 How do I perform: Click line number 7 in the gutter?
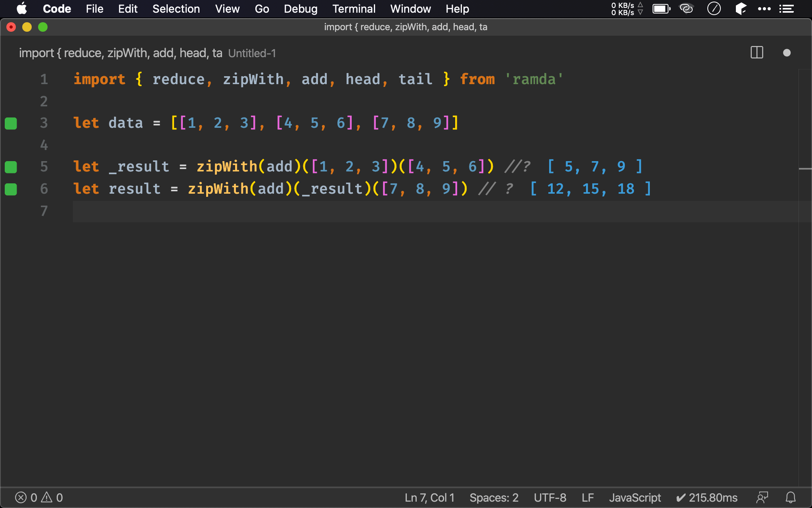tap(44, 211)
